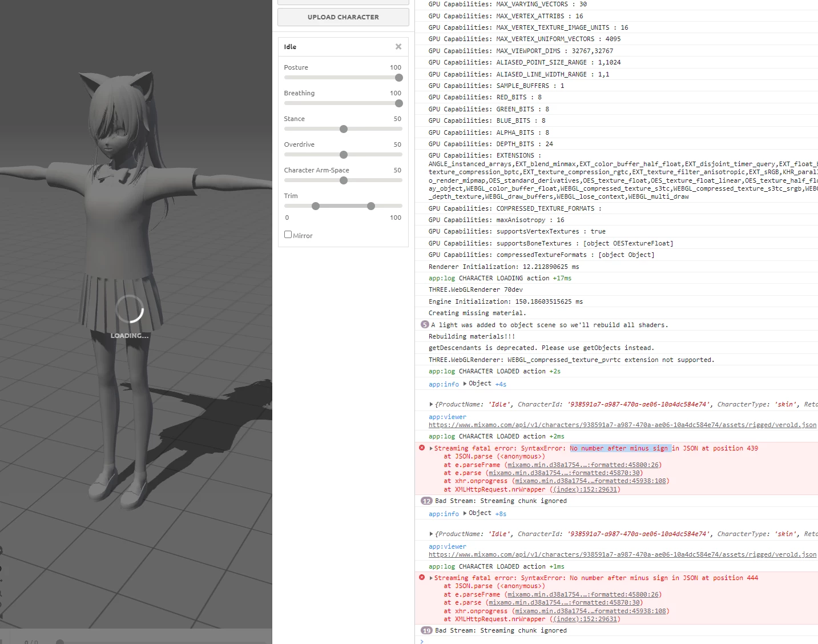818x644 pixels.
Task: Click the 12 count badge on Bad Stream
Action: (x=426, y=501)
